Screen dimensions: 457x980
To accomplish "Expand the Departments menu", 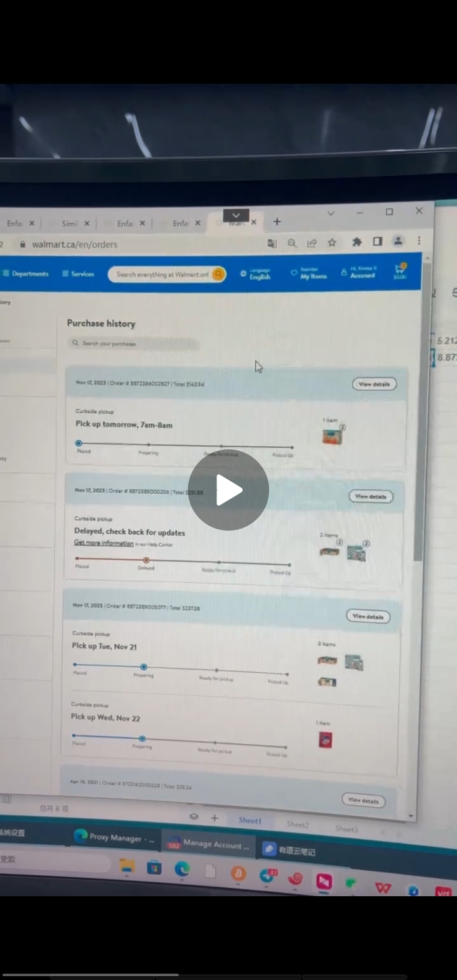I will click(26, 274).
